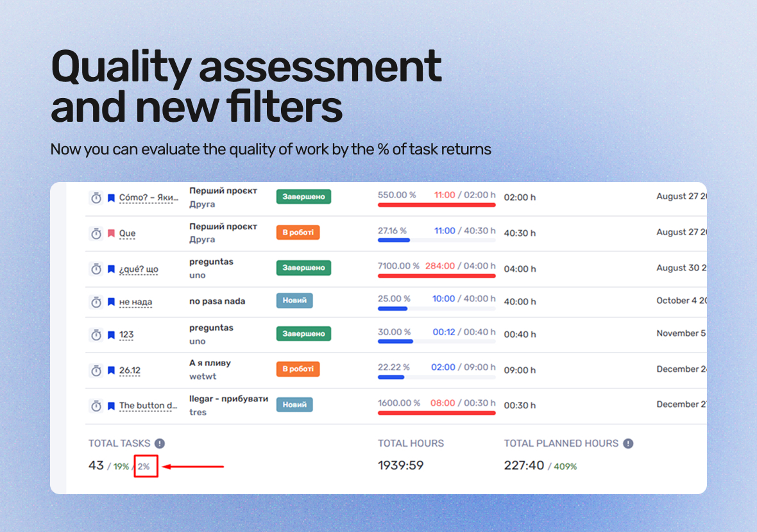This screenshot has width=757, height=532.
Task: Click the bookmark icon of The button d... task
Action: [x=111, y=406]
